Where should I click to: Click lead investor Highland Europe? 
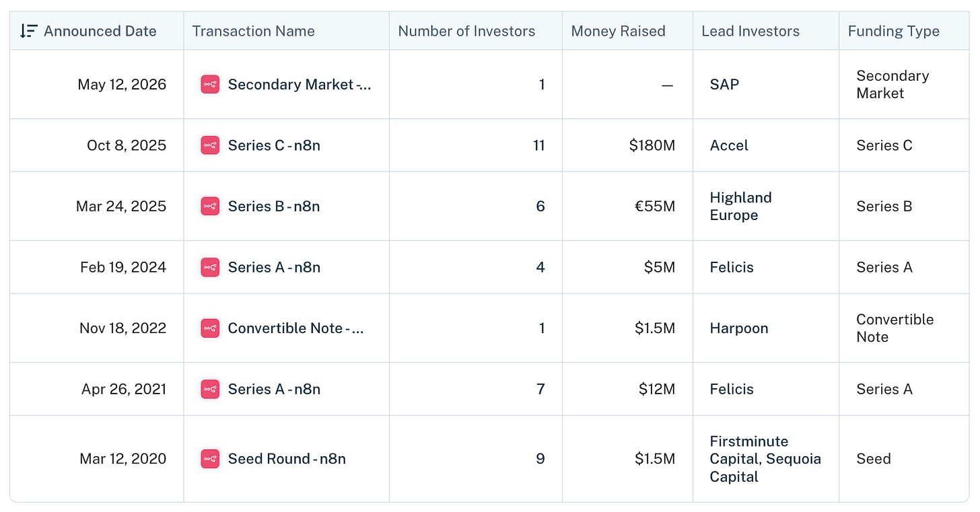740,206
